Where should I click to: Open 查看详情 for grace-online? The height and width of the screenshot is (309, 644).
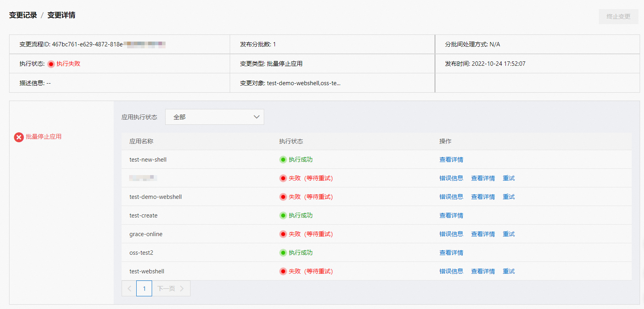[x=483, y=234]
